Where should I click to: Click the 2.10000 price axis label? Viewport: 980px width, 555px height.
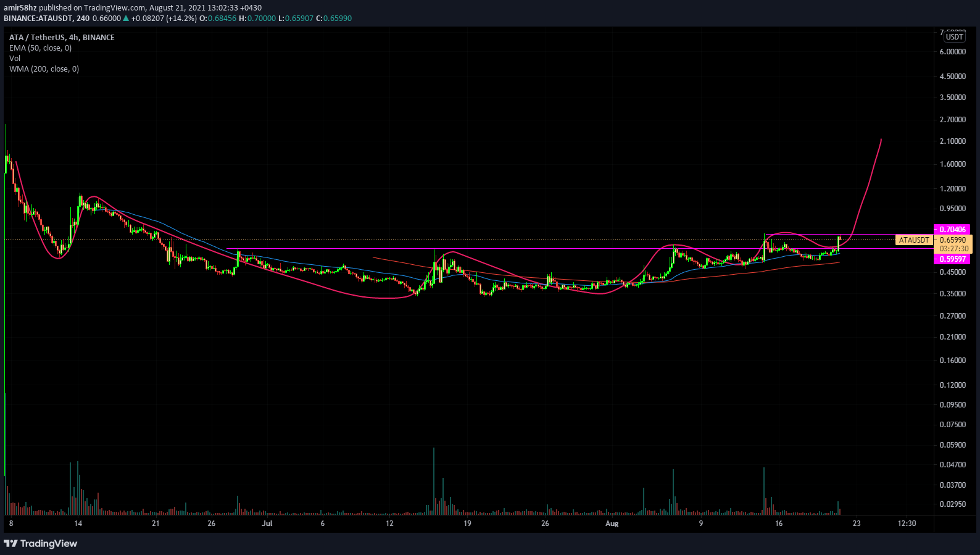pyautogui.click(x=953, y=141)
